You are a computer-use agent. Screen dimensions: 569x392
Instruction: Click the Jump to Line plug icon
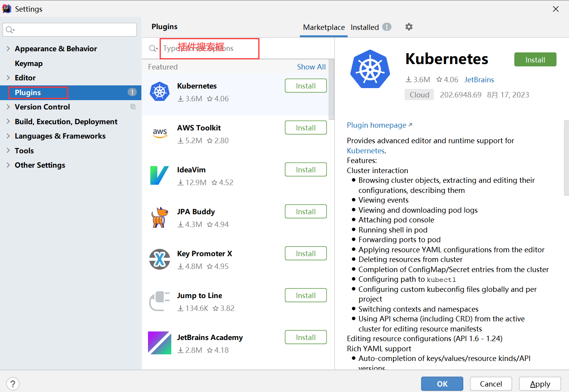[160, 301]
